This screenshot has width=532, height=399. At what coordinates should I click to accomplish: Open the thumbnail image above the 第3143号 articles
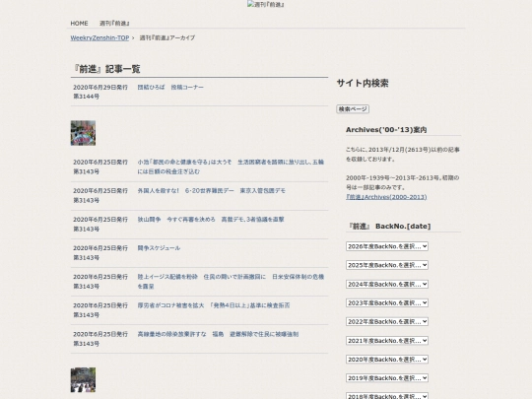[83, 133]
